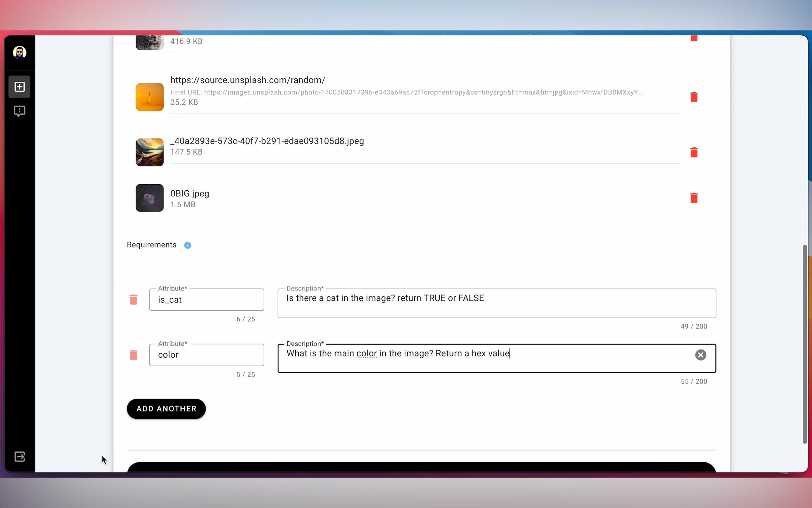
Task: Click the logout icon at the sidebar bottom
Action: point(20,456)
